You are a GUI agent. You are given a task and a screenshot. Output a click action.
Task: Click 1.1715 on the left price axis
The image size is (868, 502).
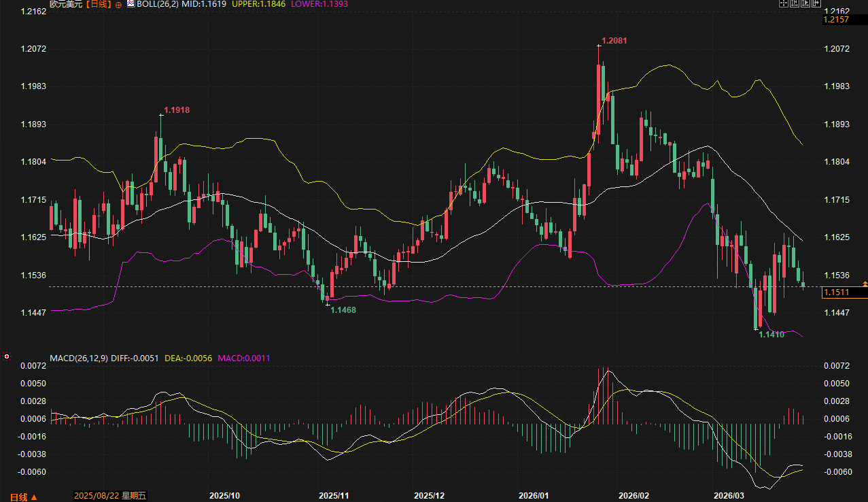33,200
